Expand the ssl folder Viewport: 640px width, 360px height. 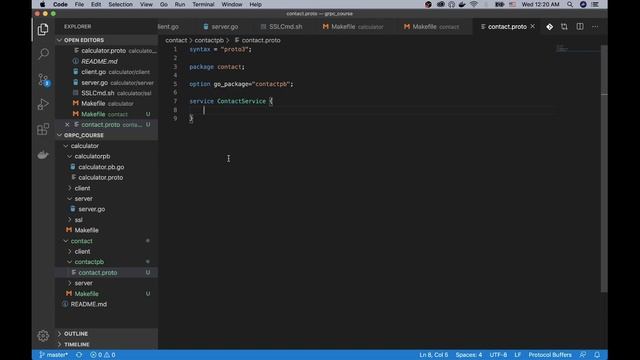(x=70, y=220)
